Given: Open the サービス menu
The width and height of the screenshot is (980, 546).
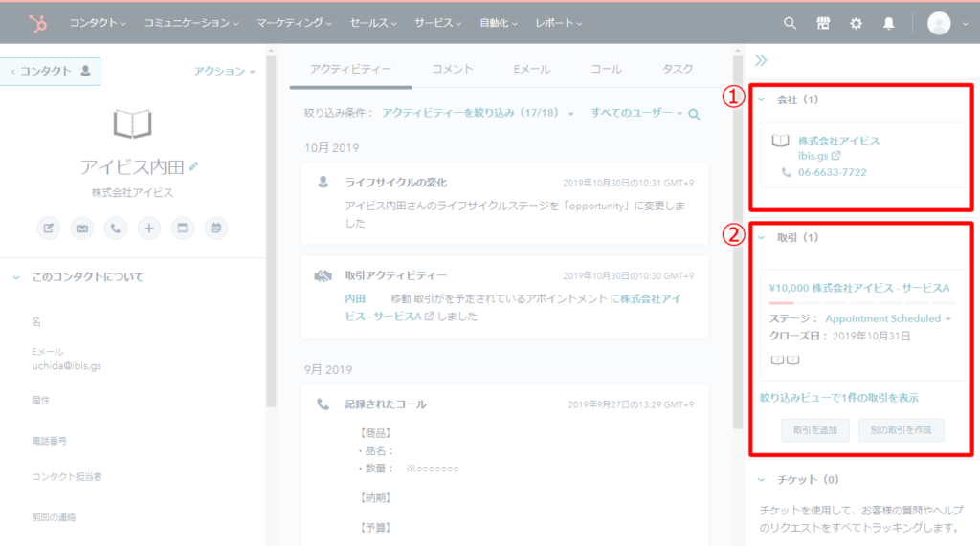Looking at the screenshot, I should 437,23.
